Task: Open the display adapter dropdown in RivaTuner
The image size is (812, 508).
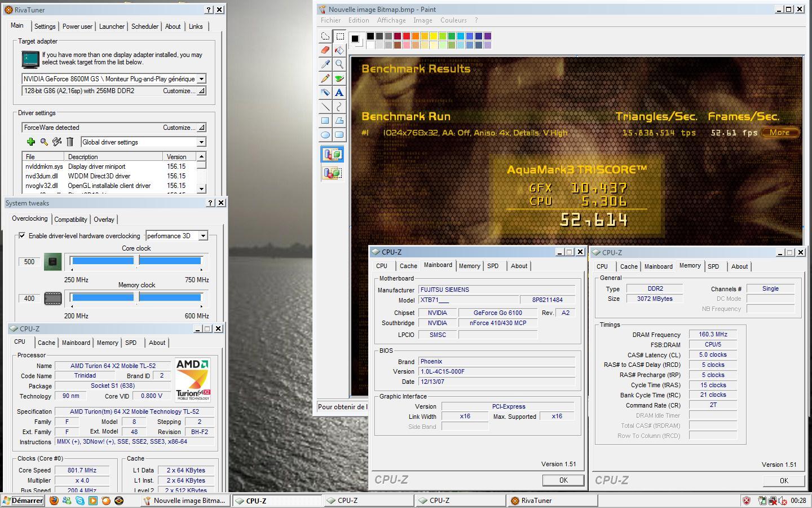Action: 201,79
